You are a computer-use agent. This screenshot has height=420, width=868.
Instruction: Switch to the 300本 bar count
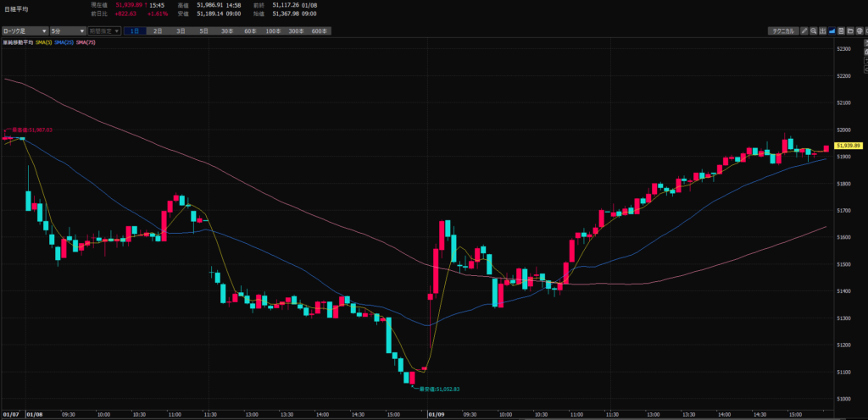tap(296, 30)
